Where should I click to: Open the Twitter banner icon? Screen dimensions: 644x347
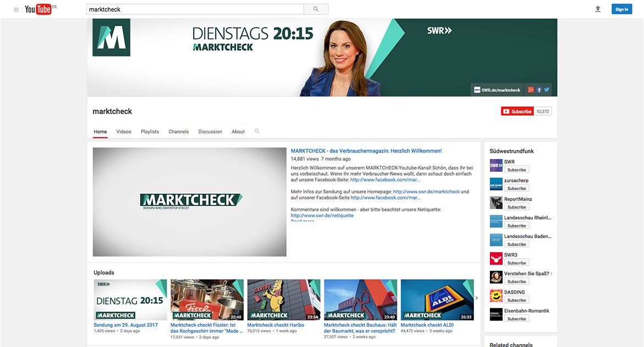click(x=547, y=90)
